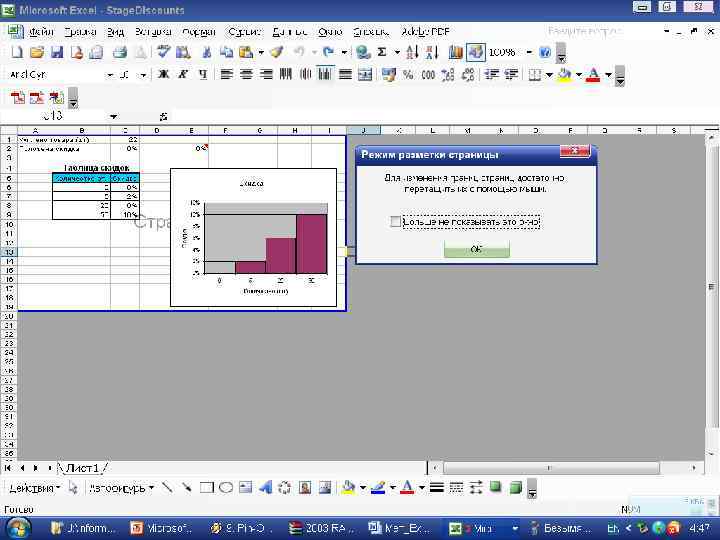Open the borders dropdown arrow
This screenshot has height=540, width=720.
549,75
